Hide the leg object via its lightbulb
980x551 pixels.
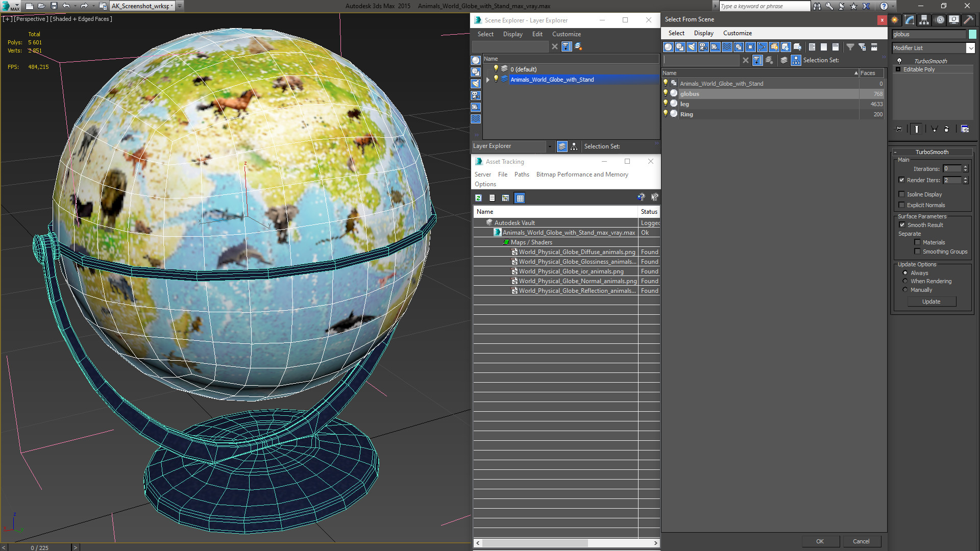pos(666,104)
